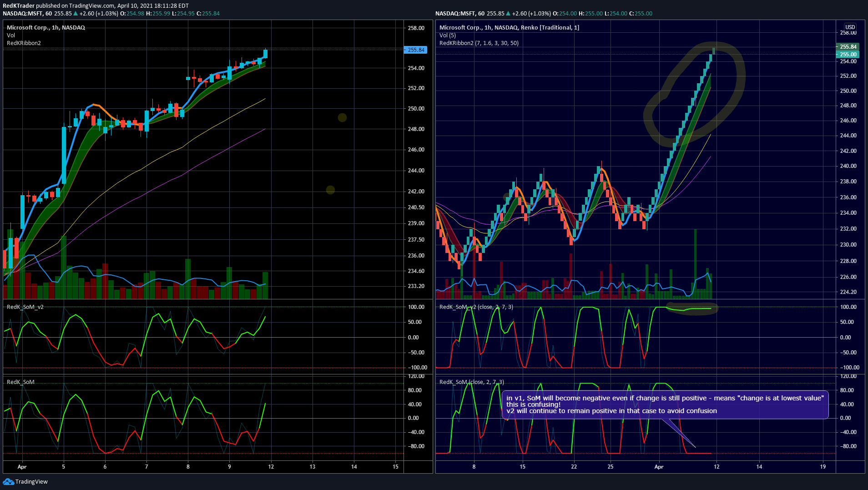
Task: Click the green up-arrow next to +2.60 on left header
Action: tap(76, 14)
